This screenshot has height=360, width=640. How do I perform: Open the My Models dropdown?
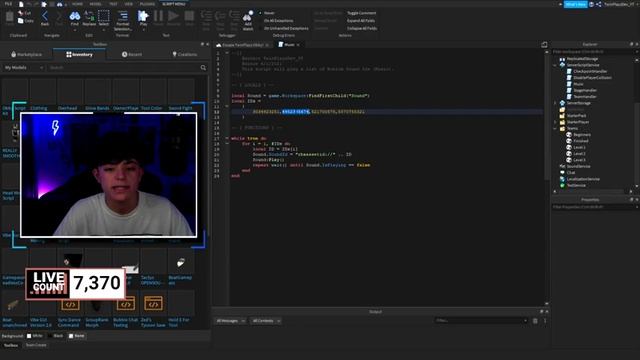pos(24,67)
